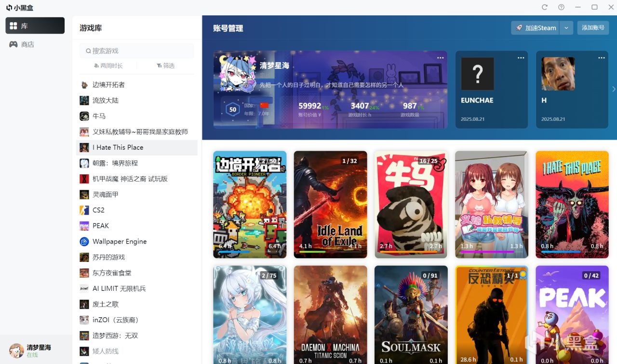Click the search field 搜索游戏
The height and width of the screenshot is (364, 617).
137,51
